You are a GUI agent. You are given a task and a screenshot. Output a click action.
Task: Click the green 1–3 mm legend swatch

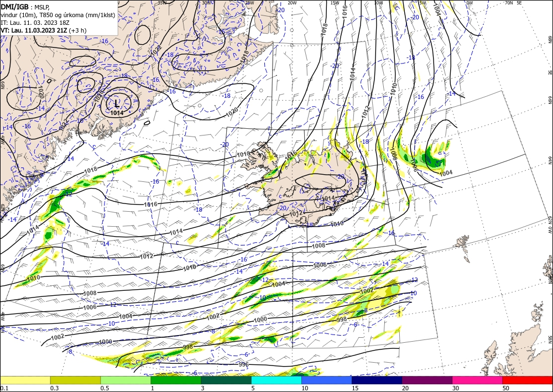pos(176,380)
